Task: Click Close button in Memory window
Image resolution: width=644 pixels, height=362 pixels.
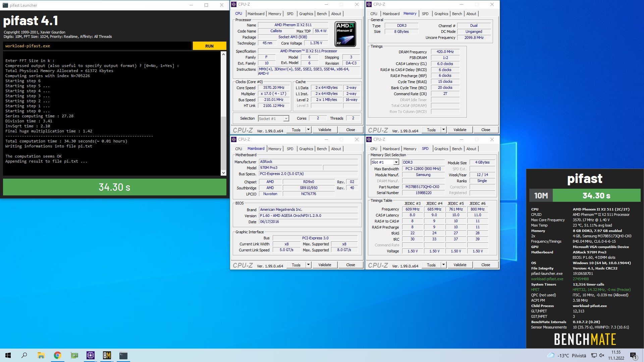Action: [486, 130]
